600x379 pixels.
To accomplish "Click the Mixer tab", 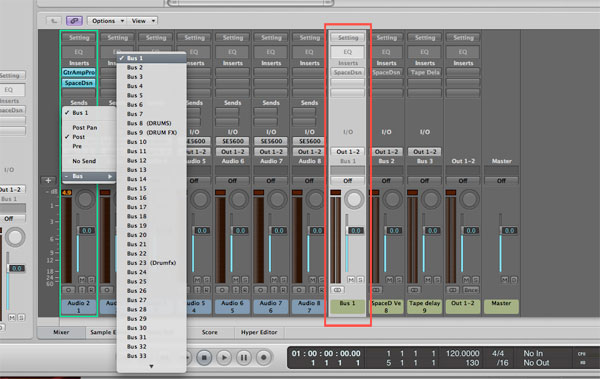I will [61, 332].
